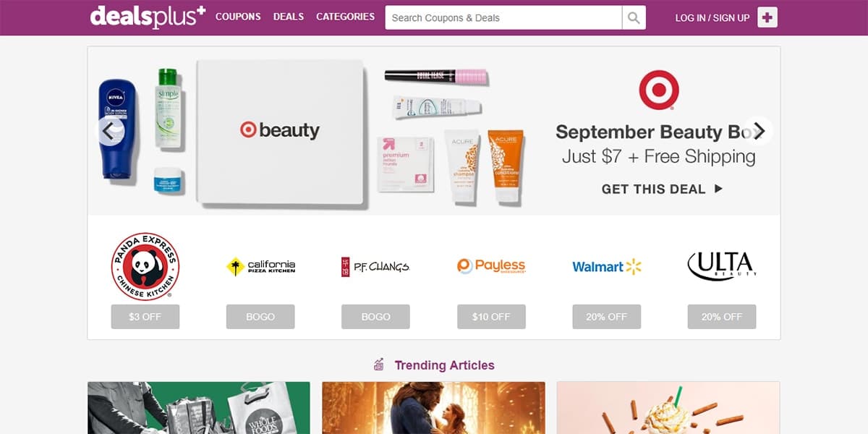This screenshot has height=434, width=868.
Task: Click the search magnifier icon
Action: (x=634, y=18)
